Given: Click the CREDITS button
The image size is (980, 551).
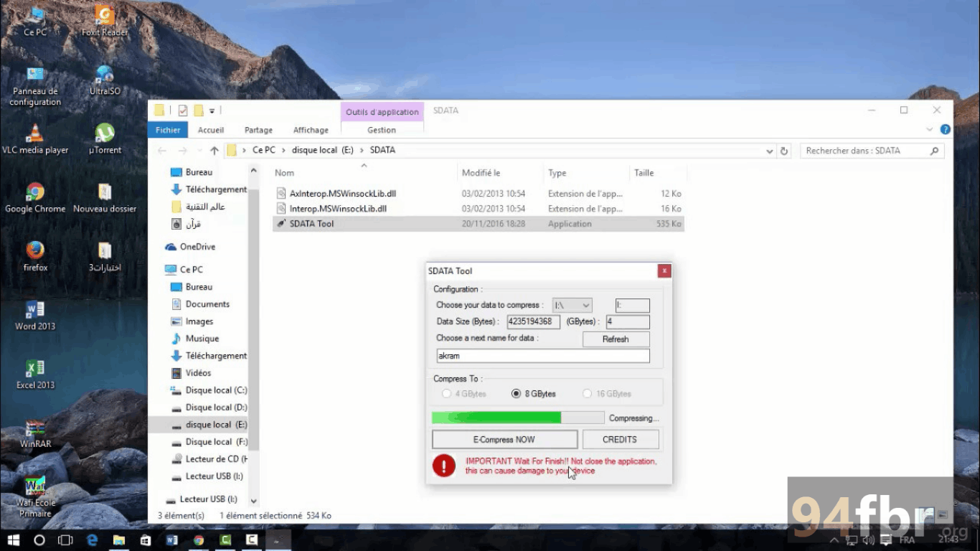Looking at the screenshot, I should click(x=620, y=440).
